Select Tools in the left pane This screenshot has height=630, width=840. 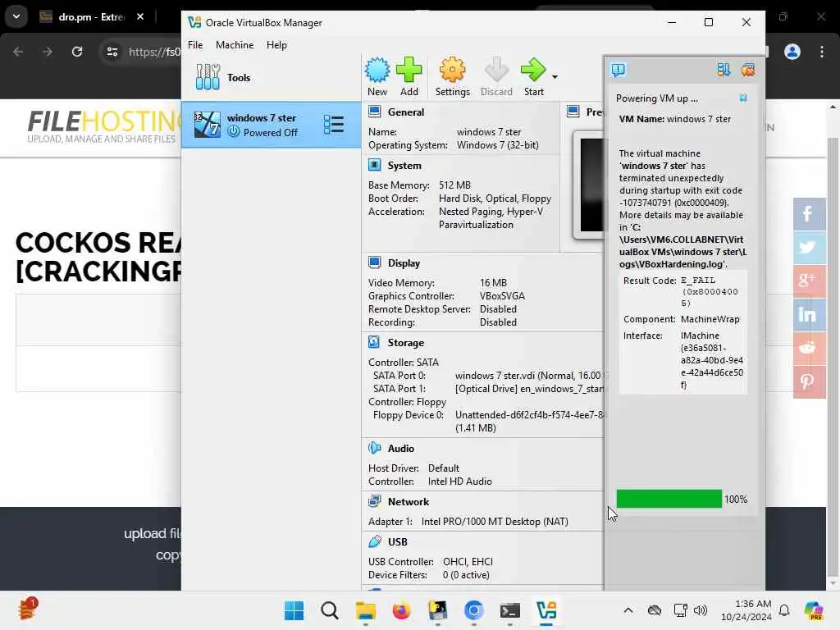click(271, 77)
